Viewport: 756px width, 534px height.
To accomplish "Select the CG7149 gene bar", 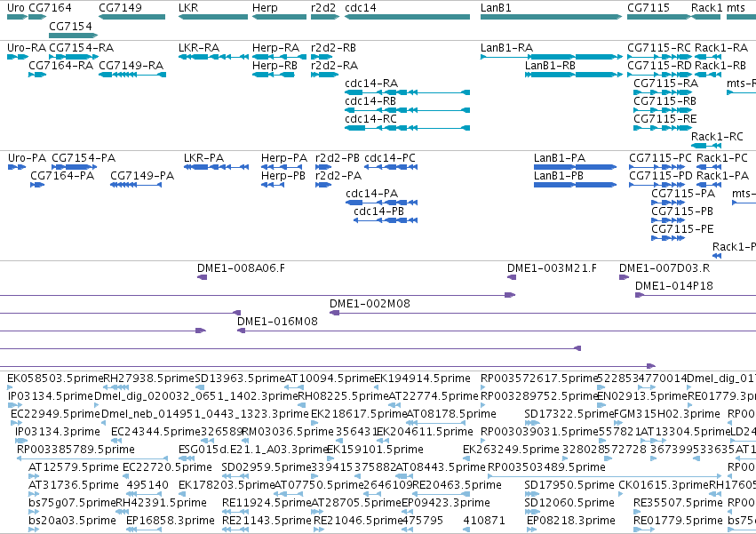I will [x=131, y=17].
